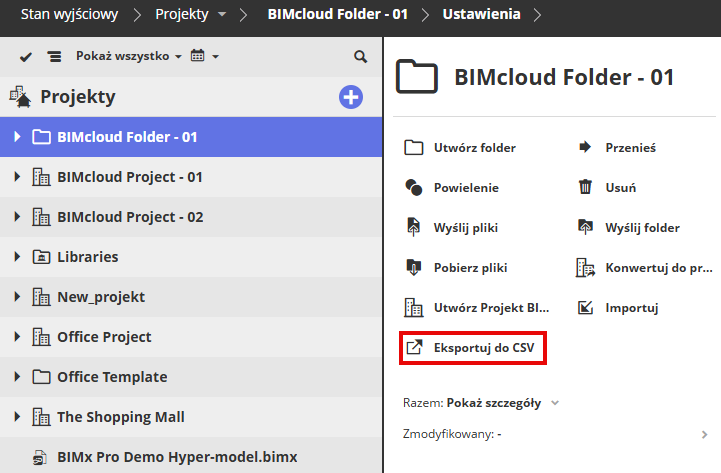The width and height of the screenshot is (721, 473).
Task: Select BIMcloud Folder - 01 in tree
Action: coord(191,137)
